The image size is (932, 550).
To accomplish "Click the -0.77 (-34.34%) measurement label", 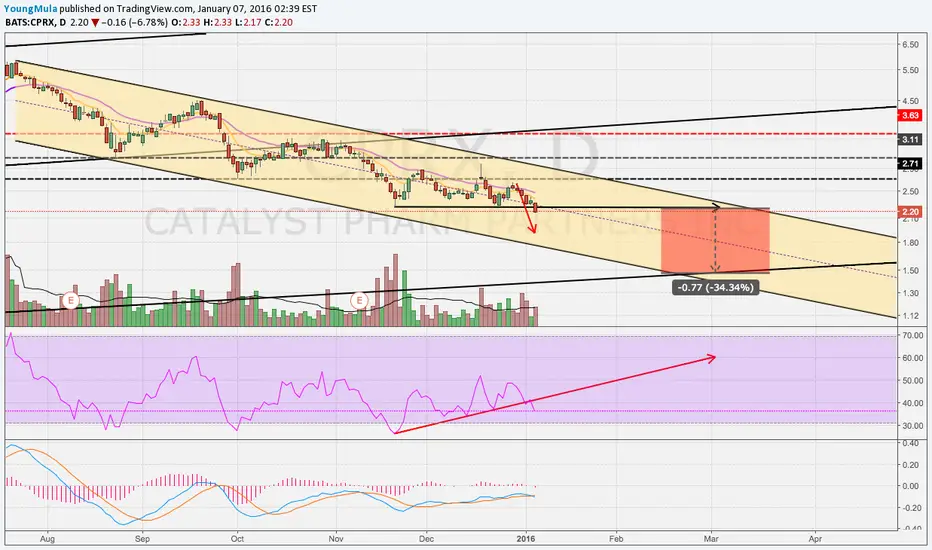I will 716,288.
